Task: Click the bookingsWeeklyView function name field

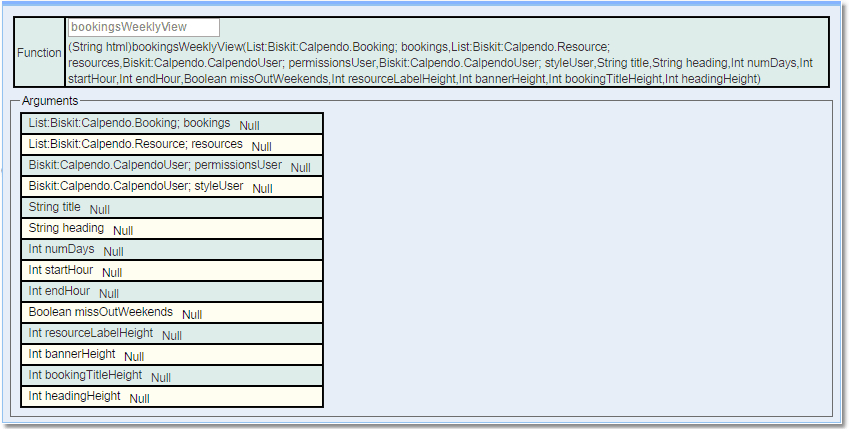Action: click(143, 28)
